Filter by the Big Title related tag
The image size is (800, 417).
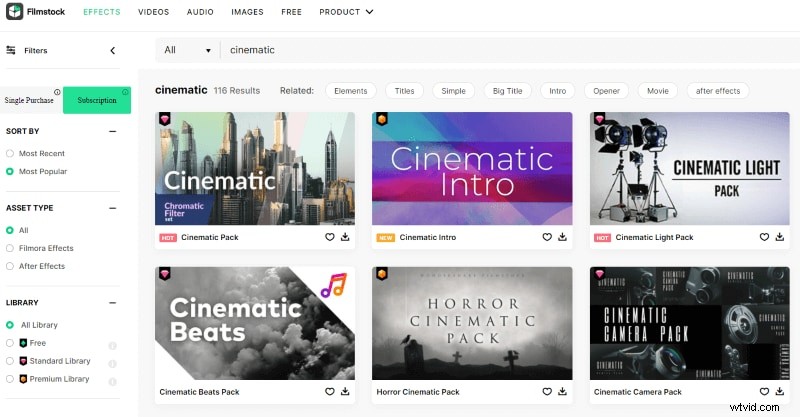click(508, 91)
